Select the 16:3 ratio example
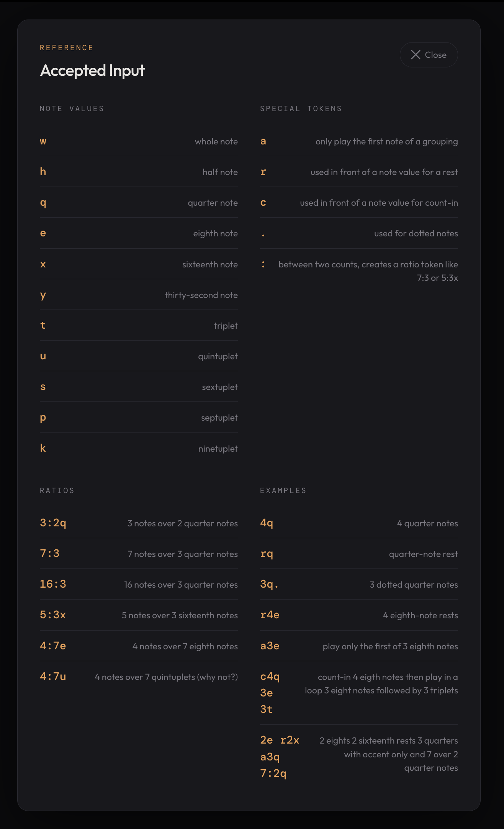This screenshot has height=829, width=504. [x=53, y=584]
